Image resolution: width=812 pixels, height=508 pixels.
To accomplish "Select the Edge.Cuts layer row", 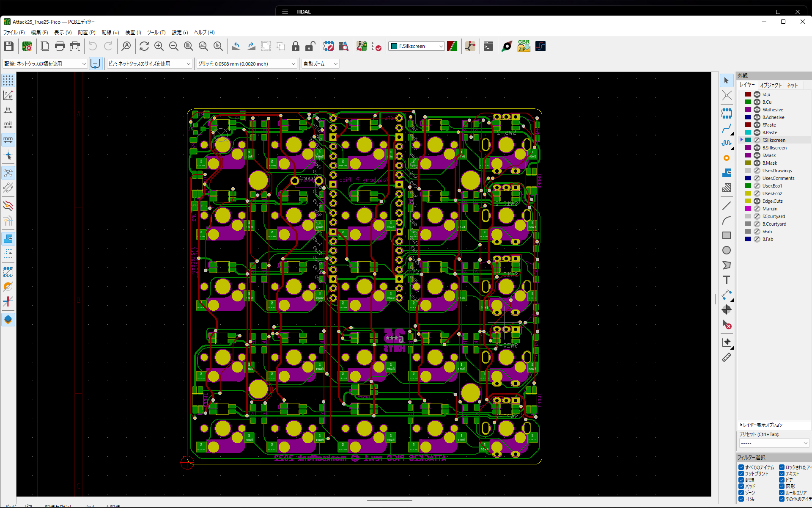I will click(x=772, y=201).
